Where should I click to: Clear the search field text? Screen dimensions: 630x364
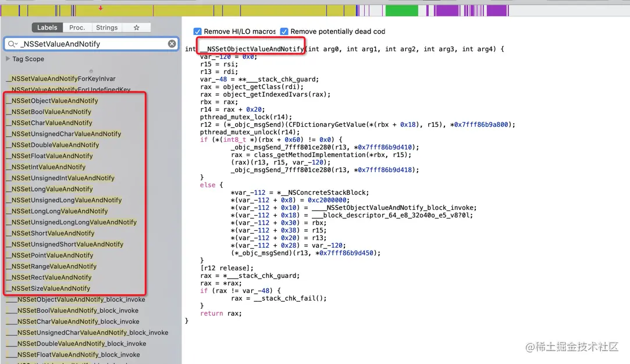(172, 44)
